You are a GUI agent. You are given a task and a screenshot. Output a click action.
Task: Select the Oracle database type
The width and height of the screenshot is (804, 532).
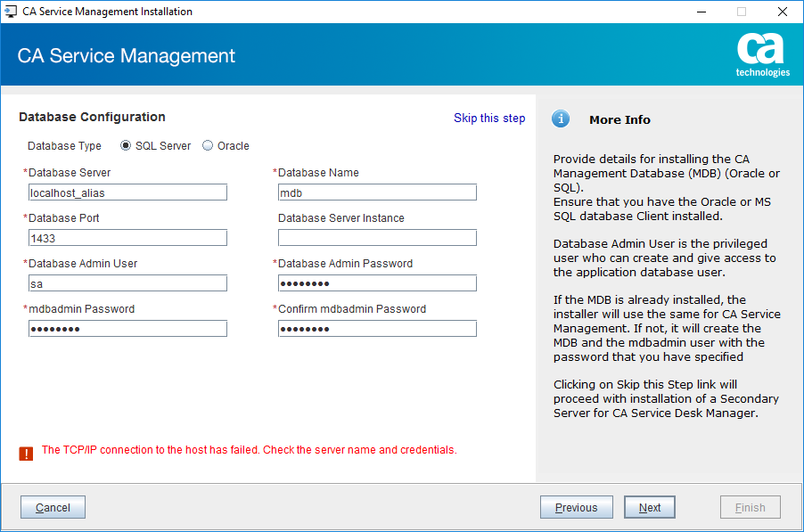click(208, 145)
